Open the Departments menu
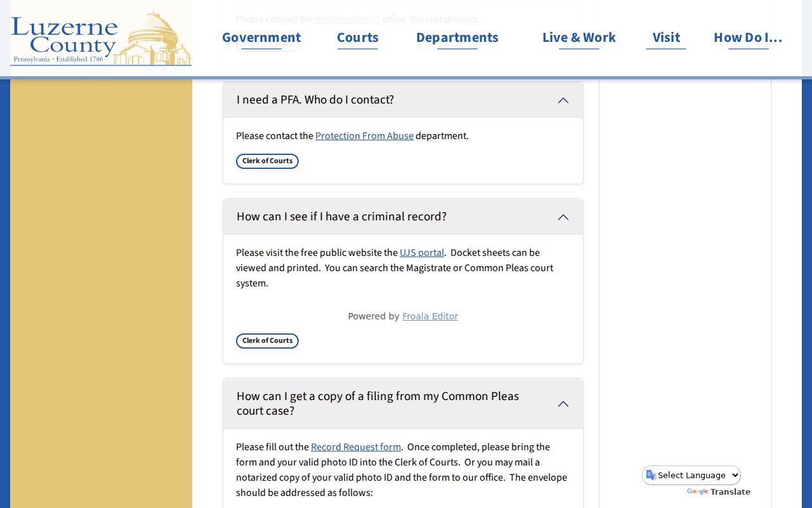 click(x=457, y=37)
